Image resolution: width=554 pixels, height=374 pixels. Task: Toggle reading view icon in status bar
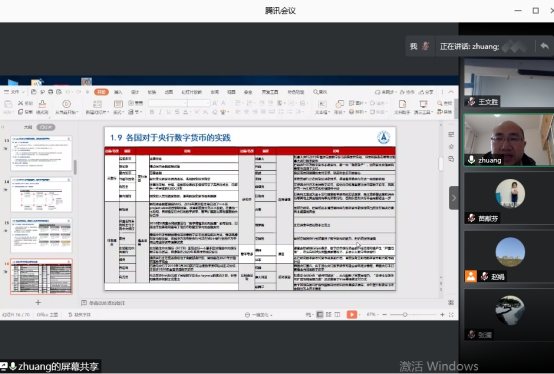point(337,314)
